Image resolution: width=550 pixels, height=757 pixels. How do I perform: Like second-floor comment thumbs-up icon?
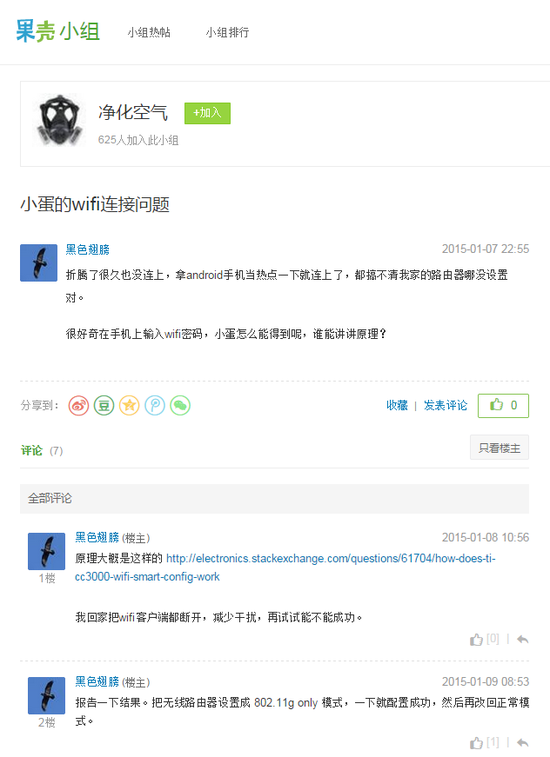pyautogui.click(x=476, y=743)
